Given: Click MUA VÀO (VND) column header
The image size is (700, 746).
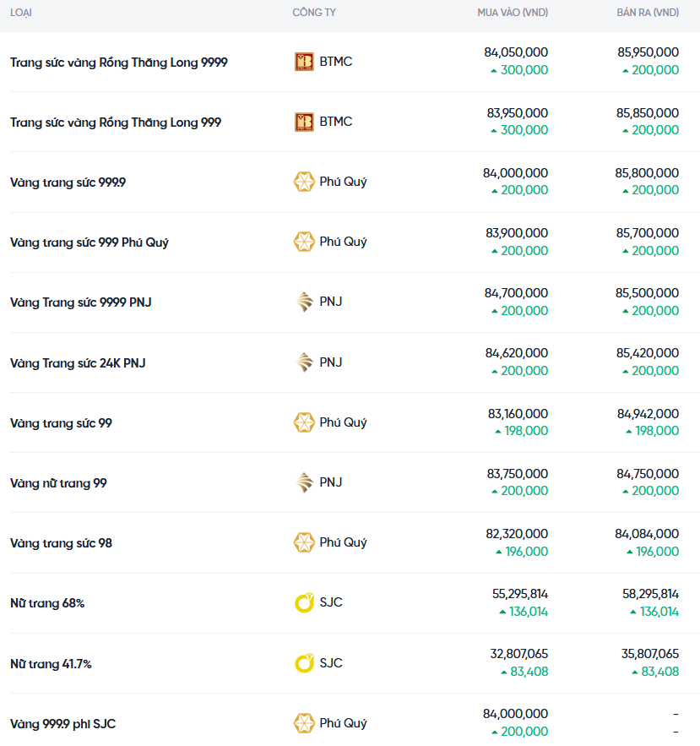Looking at the screenshot, I should 513,13.
